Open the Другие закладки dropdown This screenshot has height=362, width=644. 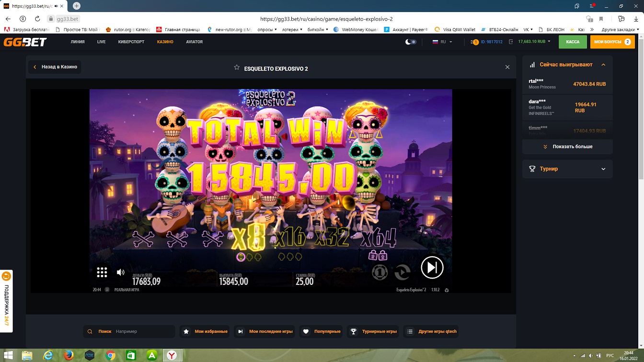coord(621,30)
